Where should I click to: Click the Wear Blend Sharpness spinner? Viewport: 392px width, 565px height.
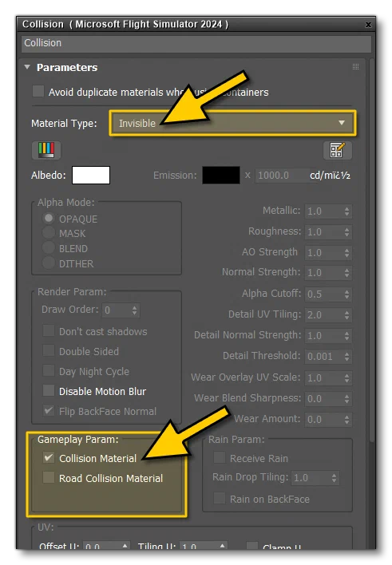click(347, 398)
